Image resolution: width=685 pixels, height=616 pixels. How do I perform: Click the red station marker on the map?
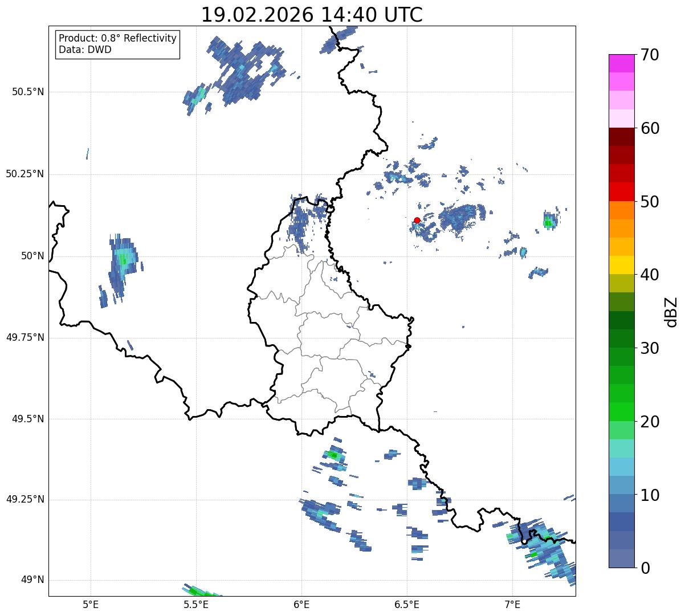[417, 220]
